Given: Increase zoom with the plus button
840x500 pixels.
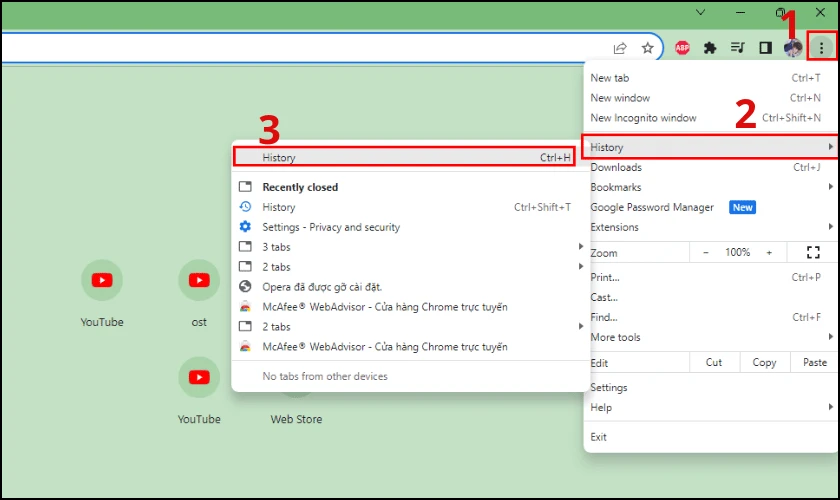Looking at the screenshot, I should 769,252.
